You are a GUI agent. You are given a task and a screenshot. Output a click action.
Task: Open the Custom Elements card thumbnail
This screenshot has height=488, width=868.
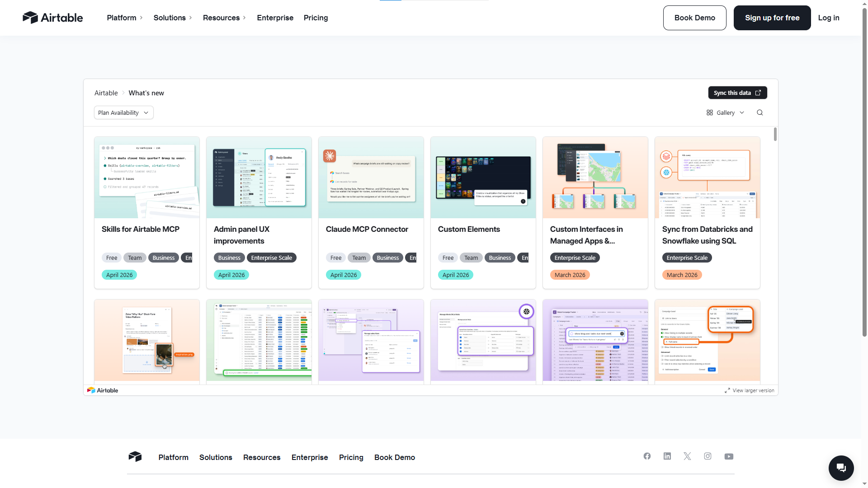pos(483,178)
